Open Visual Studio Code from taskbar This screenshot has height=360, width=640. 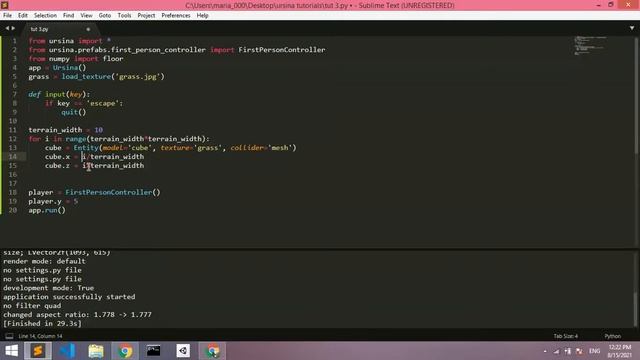(x=67, y=351)
